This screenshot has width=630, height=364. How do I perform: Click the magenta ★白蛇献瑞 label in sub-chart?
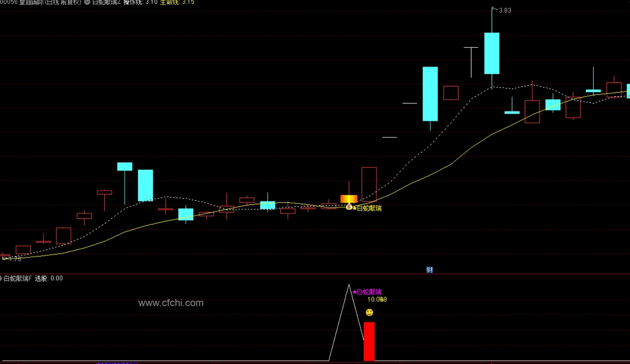click(367, 292)
